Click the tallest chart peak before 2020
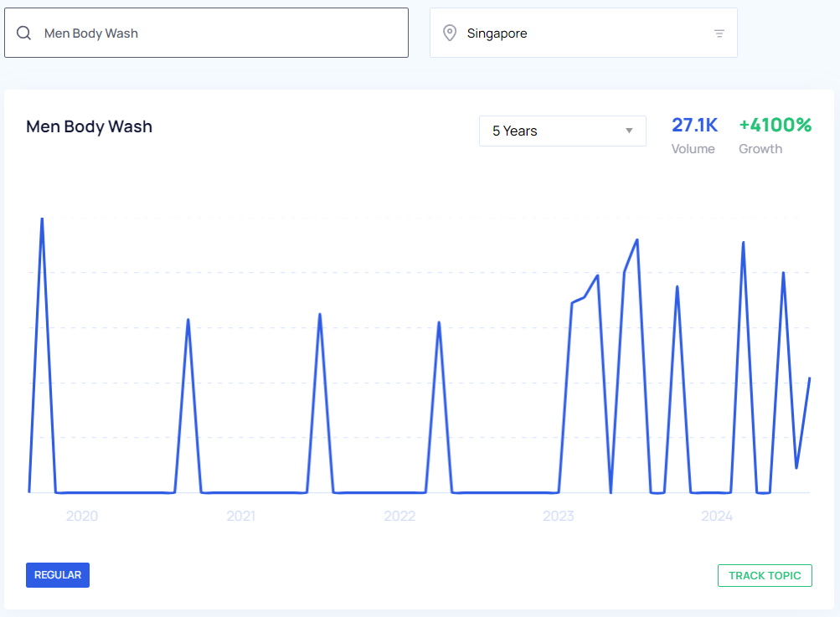840x617 pixels. (42, 219)
